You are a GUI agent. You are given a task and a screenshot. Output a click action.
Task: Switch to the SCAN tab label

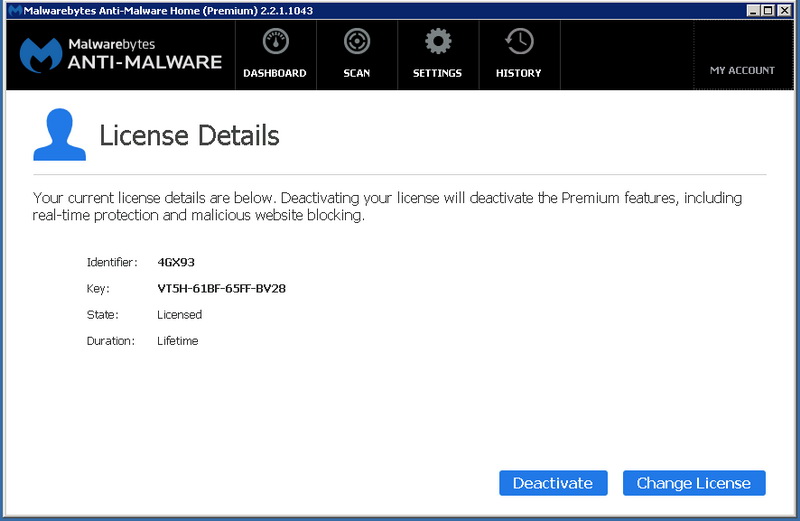coord(357,73)
